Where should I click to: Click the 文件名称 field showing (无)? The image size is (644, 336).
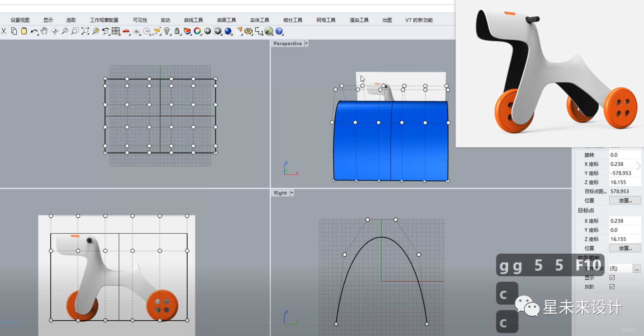[621, 269]
